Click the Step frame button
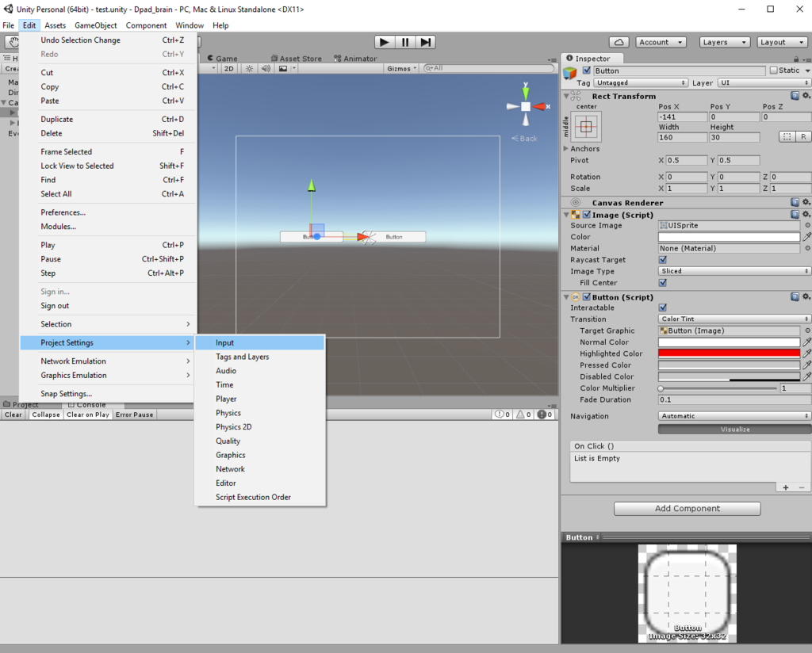The height and width of the screenshot is (653, 812). click(x=425, y=43)
